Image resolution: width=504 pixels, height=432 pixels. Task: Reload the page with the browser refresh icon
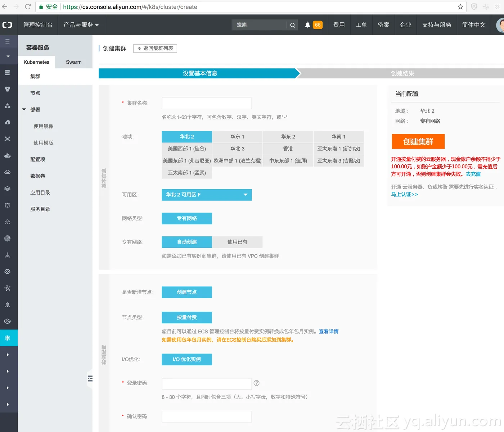pyautogui.click(x=28, y=6)
